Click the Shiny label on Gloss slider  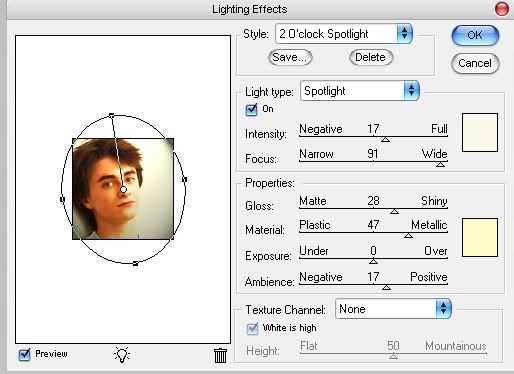coord(434,201)
